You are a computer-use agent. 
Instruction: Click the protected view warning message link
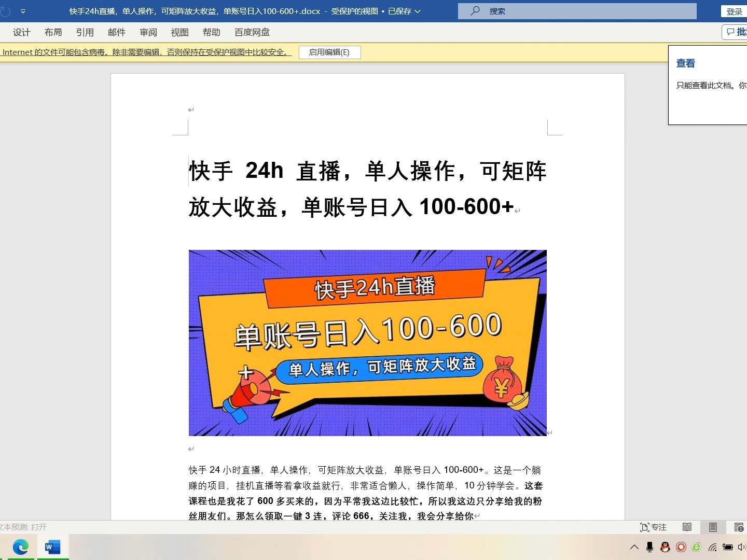[x=146, y=52]
